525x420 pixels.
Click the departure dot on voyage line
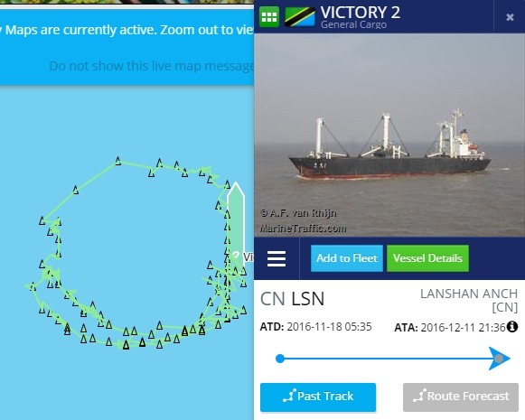[x=280, y=359]
